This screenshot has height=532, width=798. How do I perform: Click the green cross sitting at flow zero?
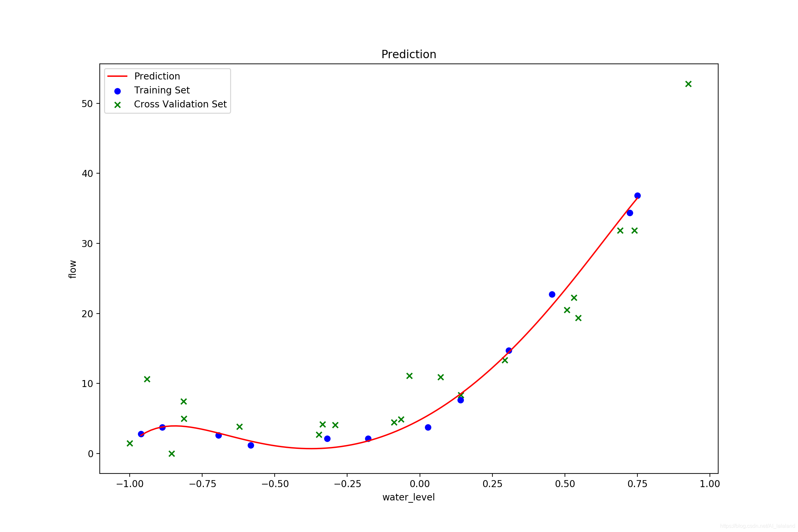tap(172, 454)
